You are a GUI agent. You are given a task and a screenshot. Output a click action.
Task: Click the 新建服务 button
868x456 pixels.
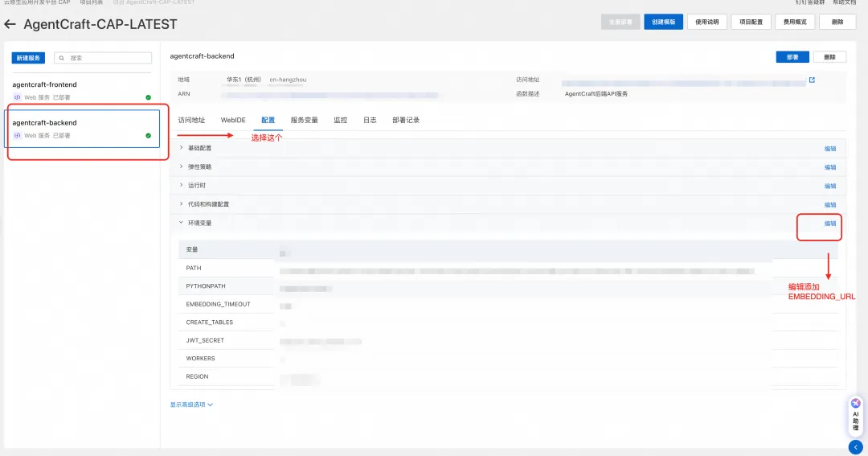click(x=28, y=58)
